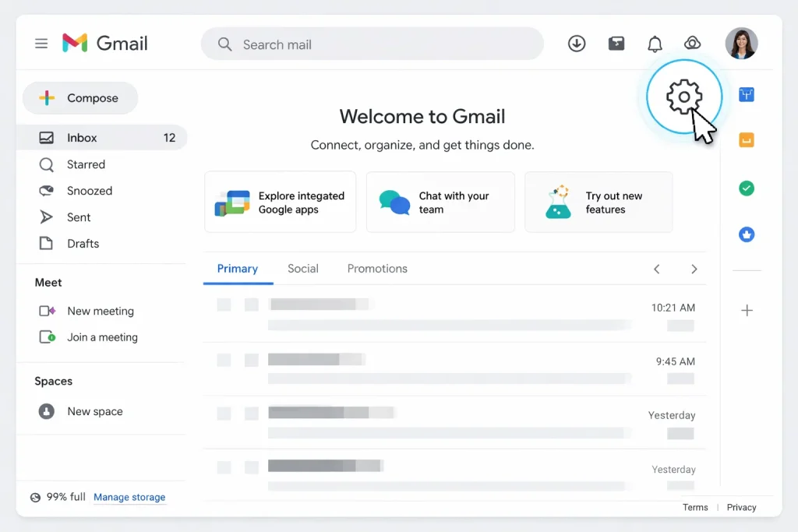Screen dimensions: 798x532
Task: Switch to the Social tab
Action: pos(302,269)
